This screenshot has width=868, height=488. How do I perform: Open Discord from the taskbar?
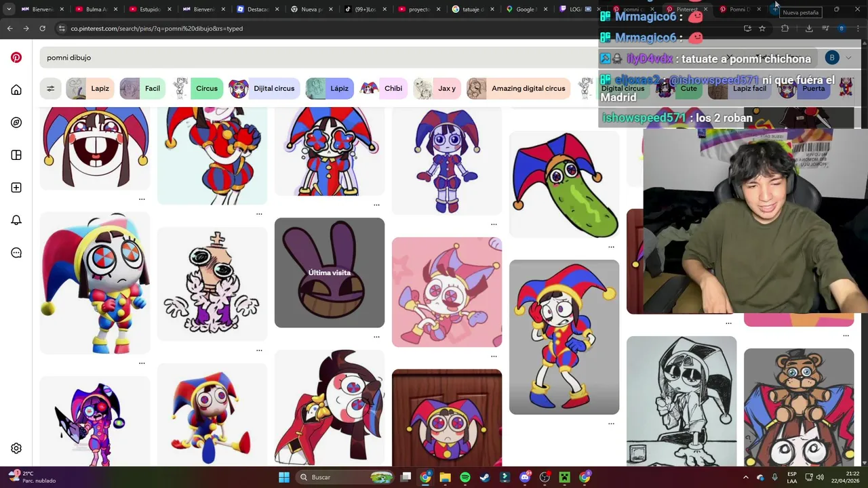pyautogui.click(x=525, y=477)
